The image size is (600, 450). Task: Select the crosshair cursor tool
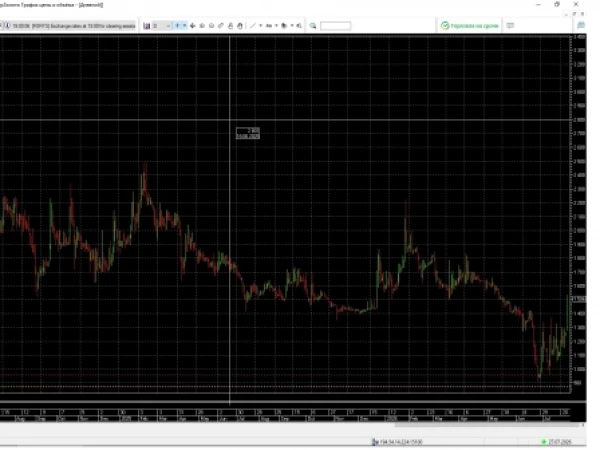177,26
